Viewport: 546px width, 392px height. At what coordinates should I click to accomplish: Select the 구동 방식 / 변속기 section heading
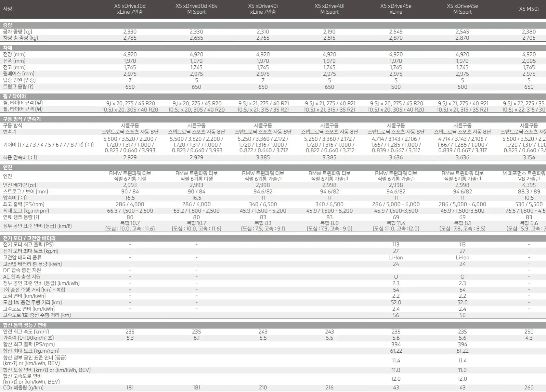tap(22, 119)
